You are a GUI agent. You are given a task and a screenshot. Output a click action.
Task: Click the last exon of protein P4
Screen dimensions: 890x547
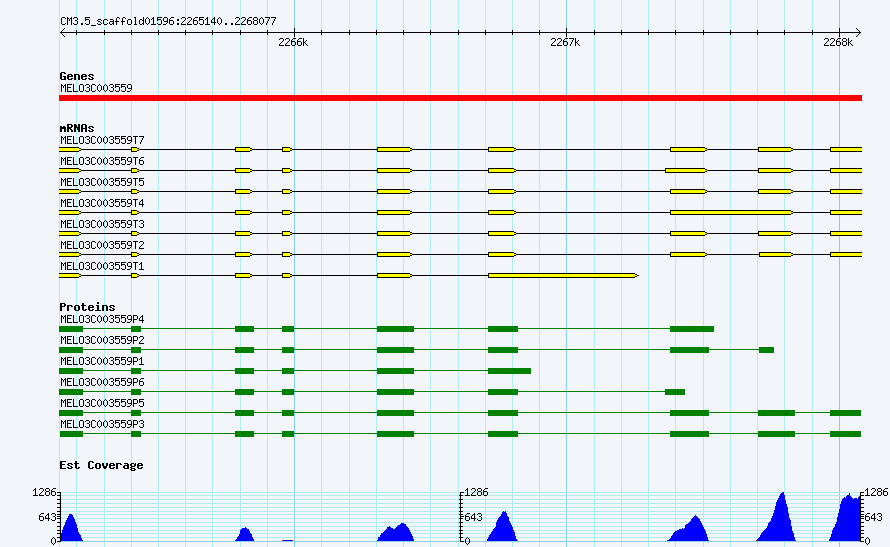coord(692,329)
